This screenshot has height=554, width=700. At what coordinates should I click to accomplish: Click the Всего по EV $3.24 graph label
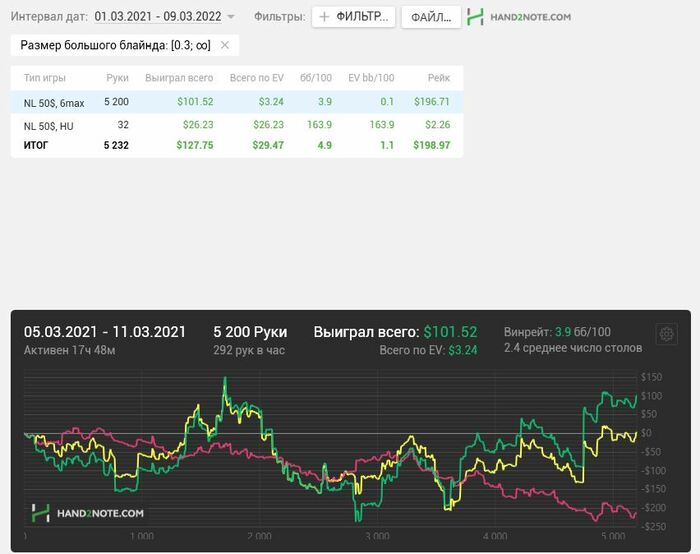pyautogui.click(x=428, y=350)
